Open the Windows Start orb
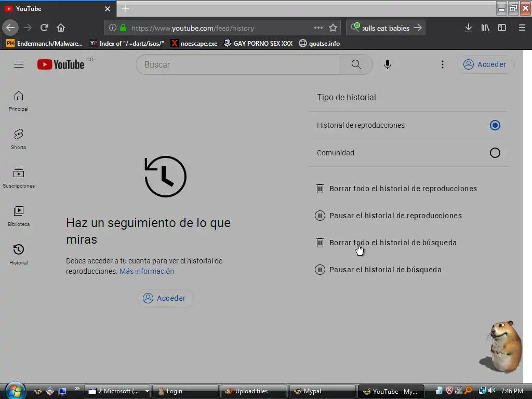Image resolution: width=532 pixels, height=399 pixels. coord(15,391)
